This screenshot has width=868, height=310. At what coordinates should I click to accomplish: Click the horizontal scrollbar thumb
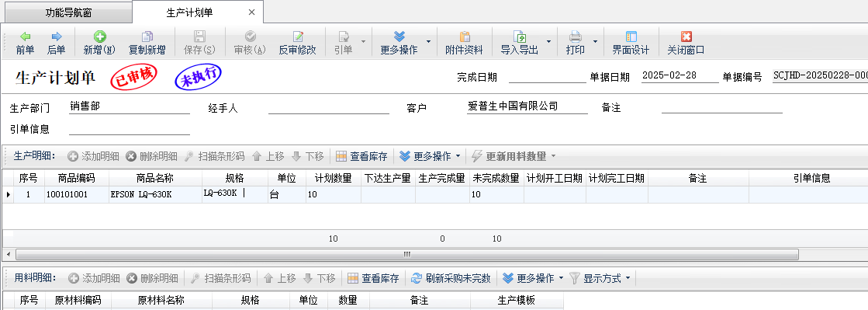(407, 254)
